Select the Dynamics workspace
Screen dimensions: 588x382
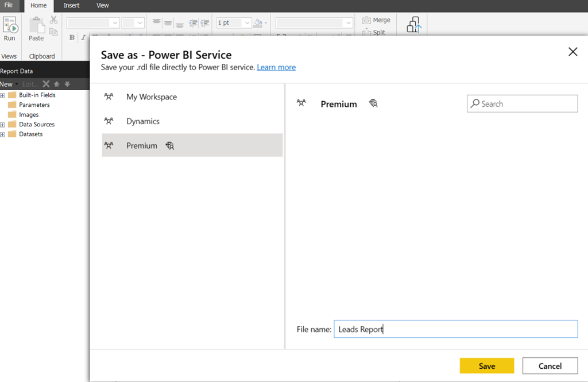click(192, 121)
